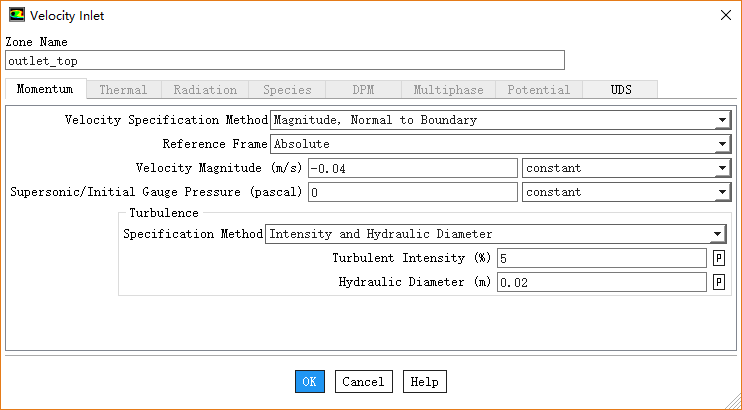
Task: Click the Zone Name text field
Action: pos(285,61)
